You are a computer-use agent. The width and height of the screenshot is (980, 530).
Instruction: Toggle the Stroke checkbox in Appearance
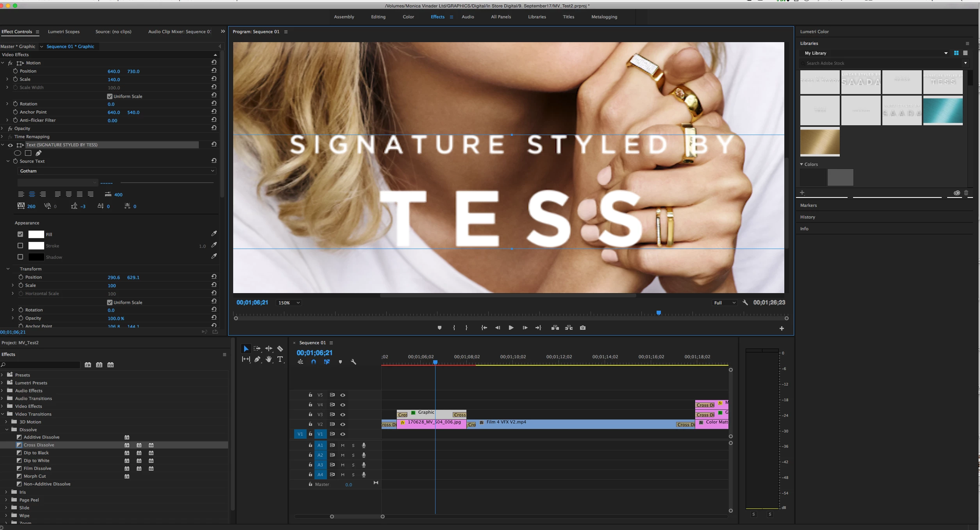[x=20, y=245]
